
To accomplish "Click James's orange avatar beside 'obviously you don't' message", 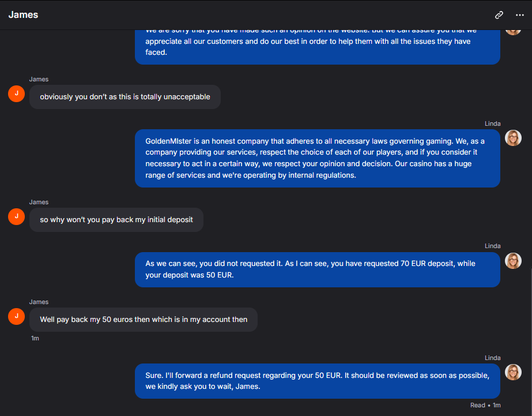I will tap(16, 93).
